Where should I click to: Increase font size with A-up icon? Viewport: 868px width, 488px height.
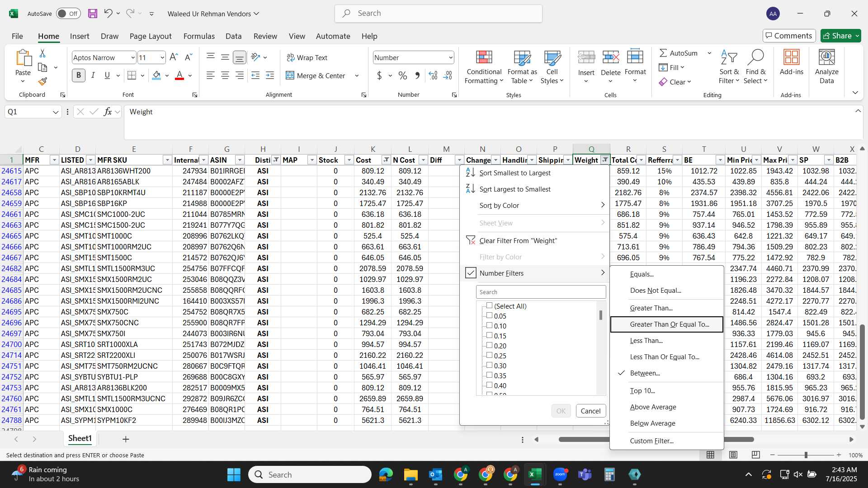click(x=174, y=57)
